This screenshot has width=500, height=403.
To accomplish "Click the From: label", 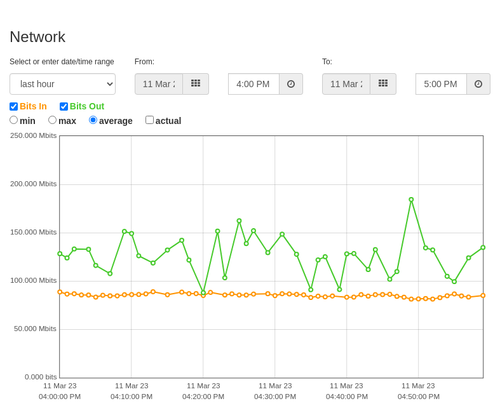I will click(x=144, y=62).
